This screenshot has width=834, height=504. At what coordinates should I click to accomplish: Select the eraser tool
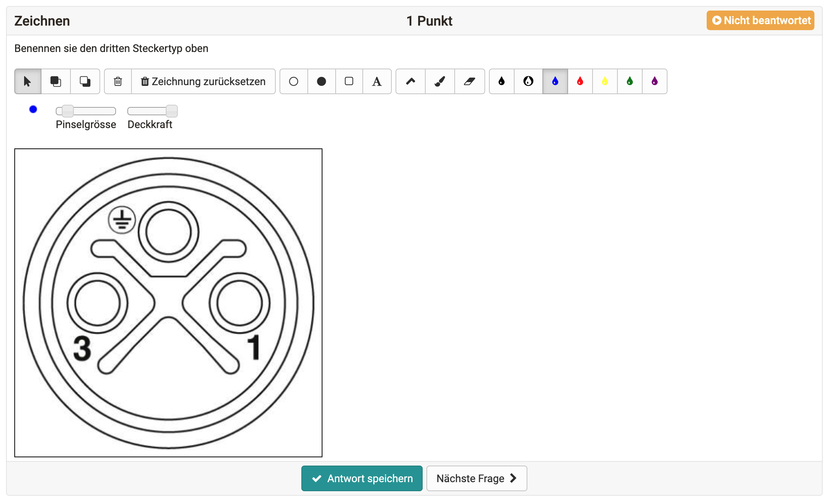click(x=469, y=81)
